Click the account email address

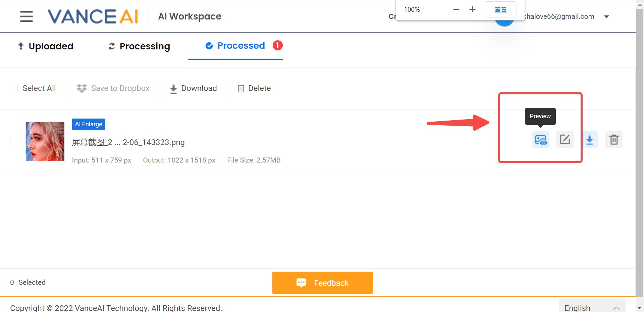pos(559,16)
